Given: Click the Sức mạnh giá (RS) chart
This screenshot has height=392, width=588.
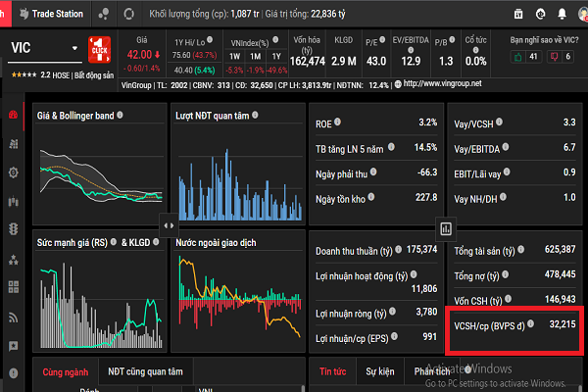Looking at the screenshot, I should pos(101,303).
